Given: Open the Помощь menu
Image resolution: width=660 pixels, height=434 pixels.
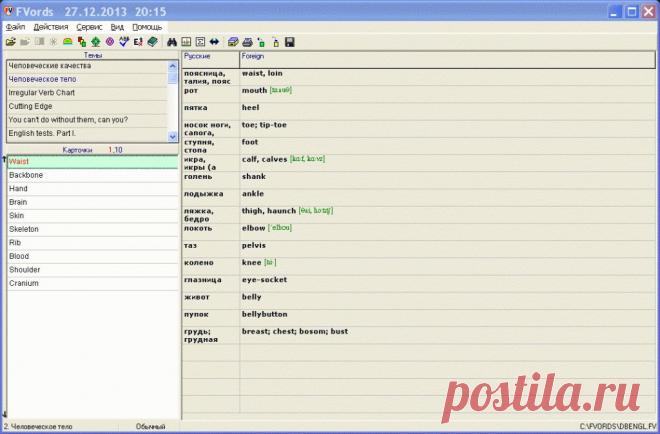Looking at the screenshot, I should point(147,27).
